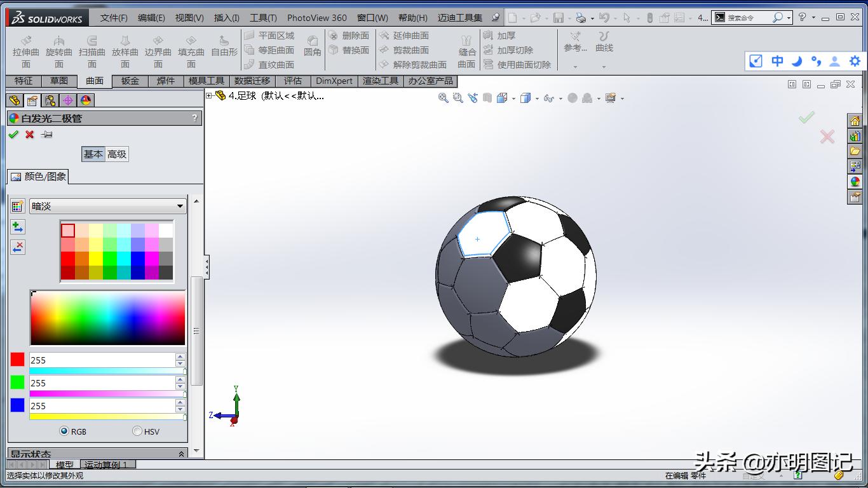The width and height of the screenshot is (868, 488).
Task: Select the RGB color model radio button
Action: coord(64,431)
